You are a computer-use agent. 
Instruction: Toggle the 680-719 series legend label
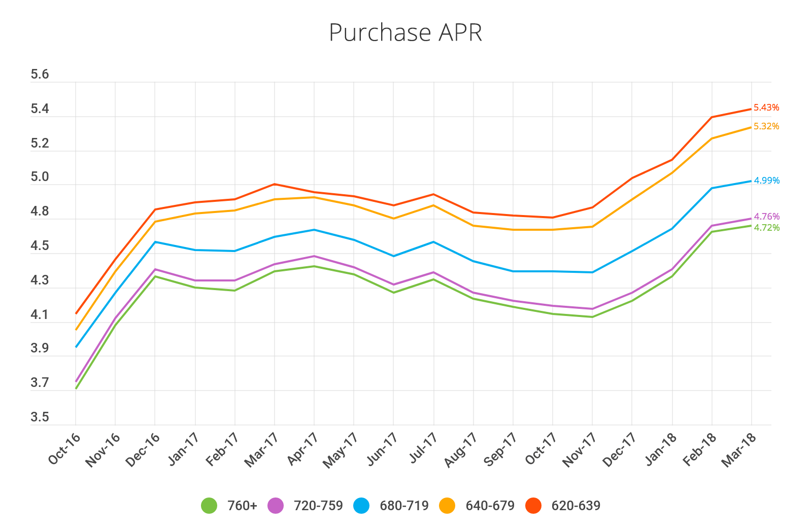coord(404,506)
